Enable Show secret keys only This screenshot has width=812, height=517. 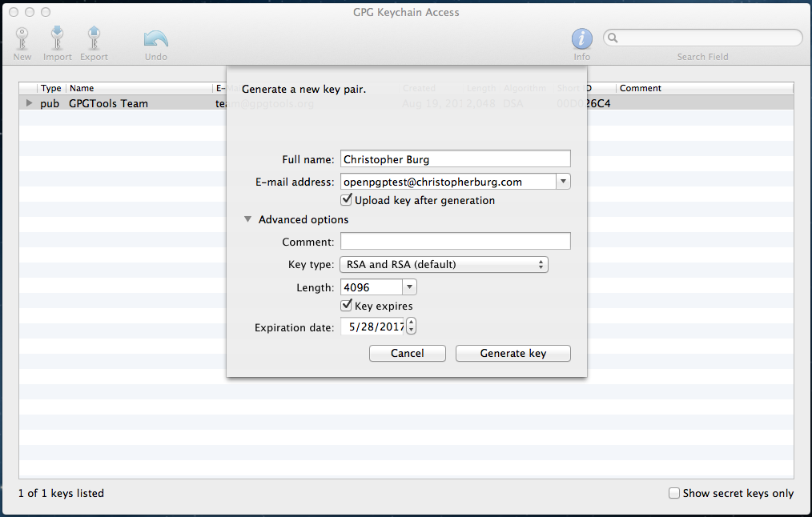(673, 493)
